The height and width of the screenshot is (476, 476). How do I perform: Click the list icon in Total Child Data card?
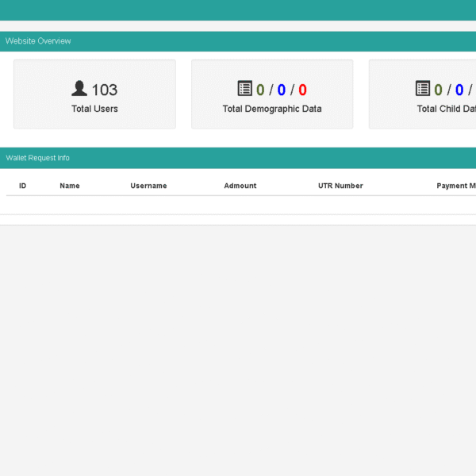coord(423,89)
